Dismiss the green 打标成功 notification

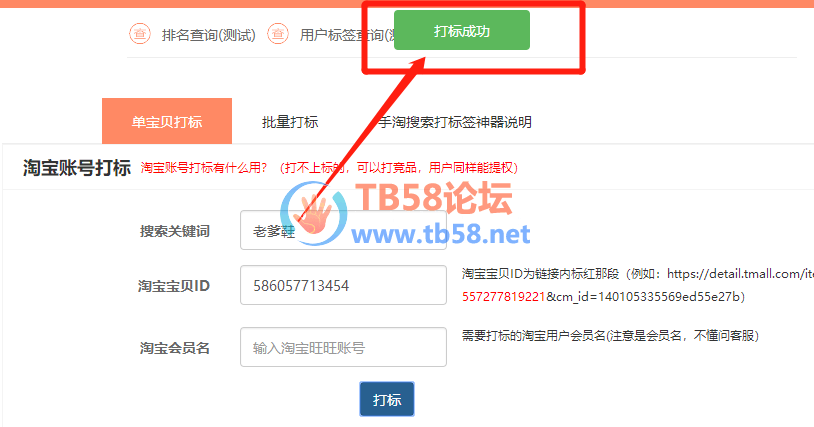pyautogui.click(x=462, y=31)
